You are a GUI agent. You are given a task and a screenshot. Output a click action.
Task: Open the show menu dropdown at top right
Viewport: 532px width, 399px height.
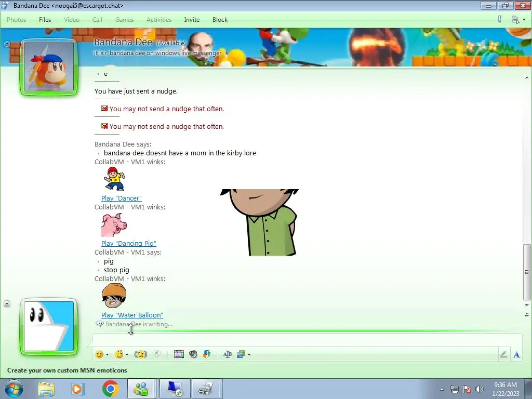pyautogui.click(x=518, y=20)
